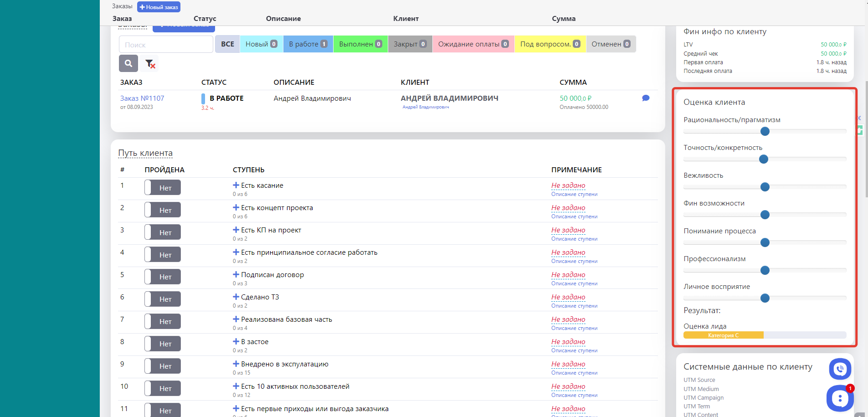Click the 'Вежливость' rating slider handle

pos(765,187)
